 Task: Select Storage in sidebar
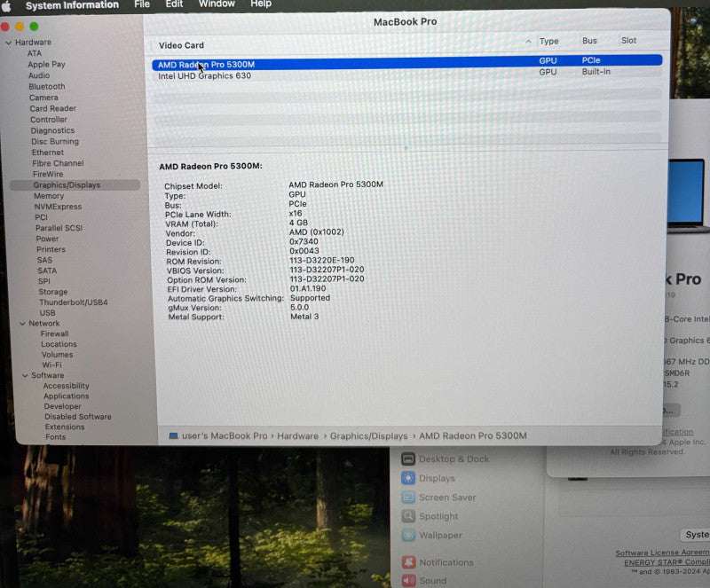tap(53, 292)
